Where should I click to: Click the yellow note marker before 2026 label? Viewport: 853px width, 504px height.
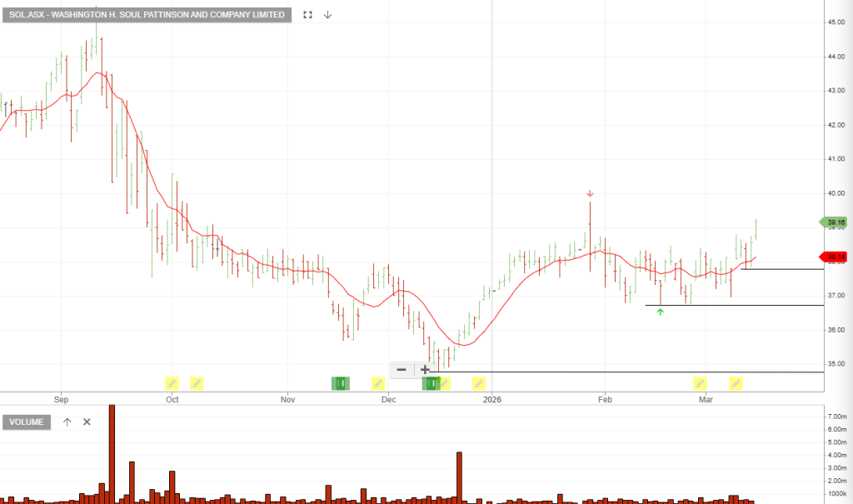pyautogui.click(x=479, y=383)
